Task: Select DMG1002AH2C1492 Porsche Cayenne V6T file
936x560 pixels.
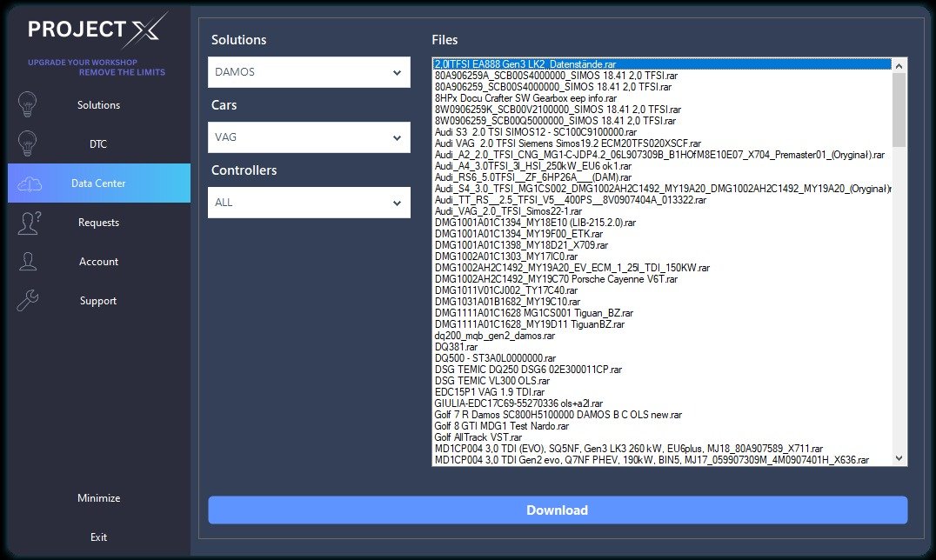Action: (662, 279)
